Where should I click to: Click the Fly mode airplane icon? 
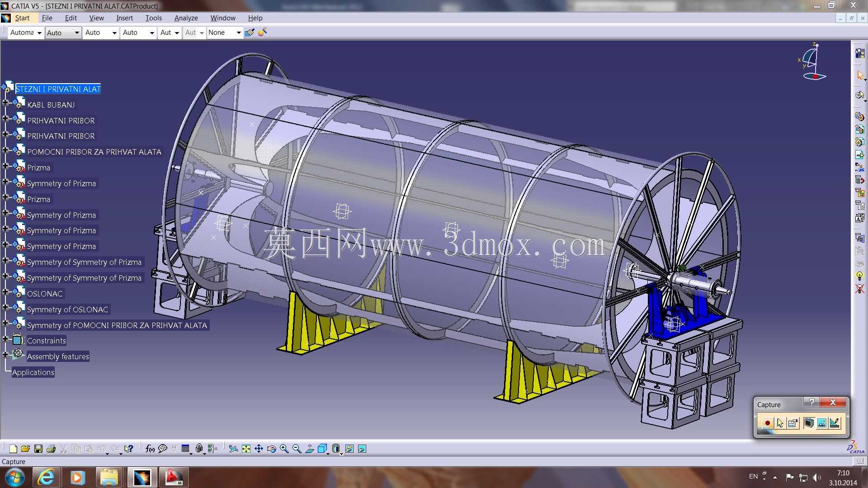coord(233,449)
